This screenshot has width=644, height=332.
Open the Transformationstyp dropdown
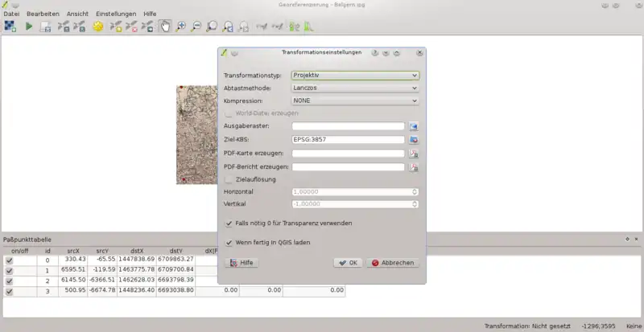[x=355, y=75]
